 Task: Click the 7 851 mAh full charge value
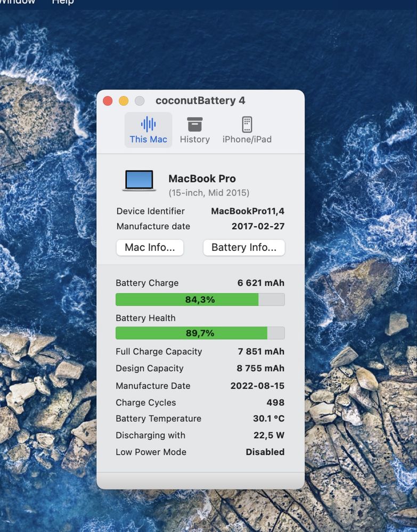click(261, 351)
